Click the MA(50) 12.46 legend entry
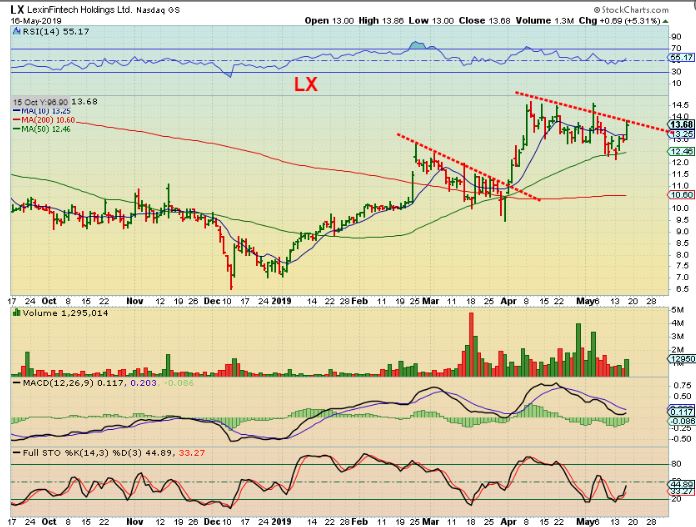Viewport: 696px width, 527px height. [x=42, y=129]
